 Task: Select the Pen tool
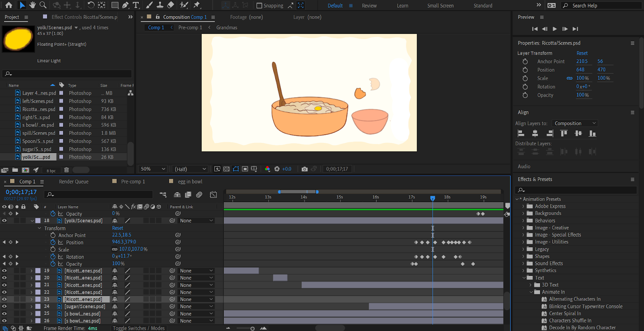[x=125, y=5]
